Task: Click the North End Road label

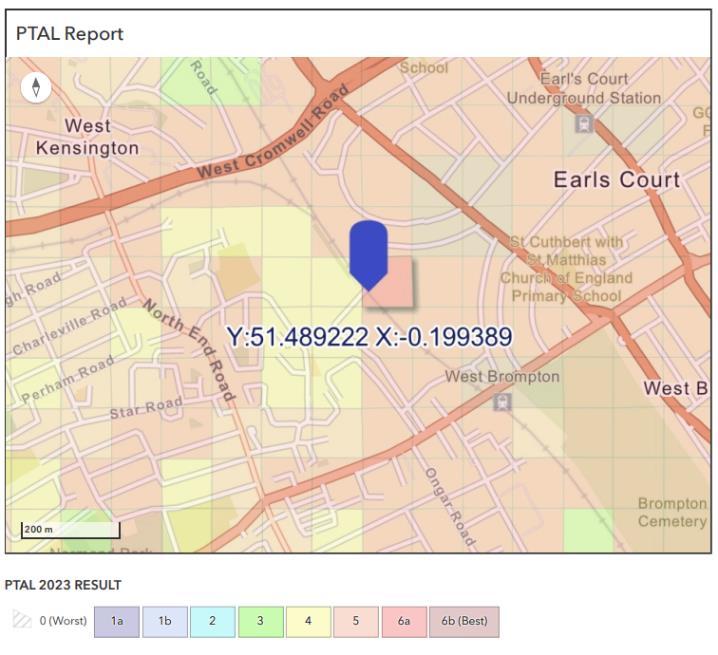Action: tap(189, 350)
